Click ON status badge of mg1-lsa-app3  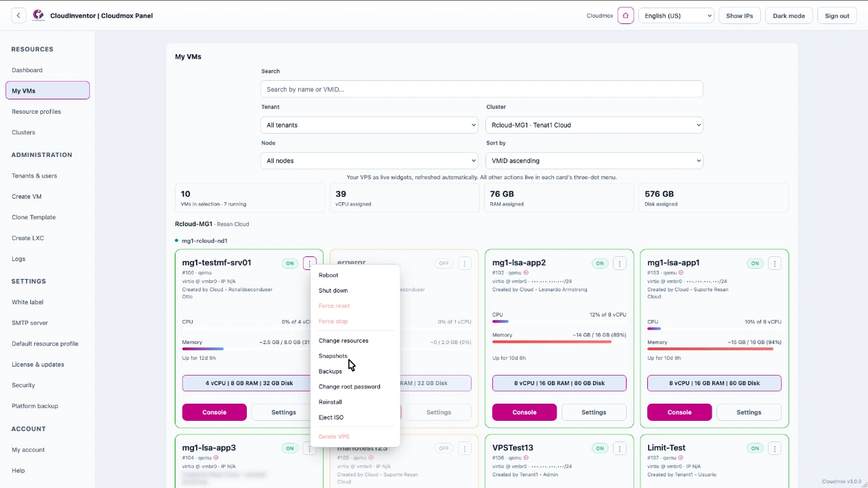point(290,448)
